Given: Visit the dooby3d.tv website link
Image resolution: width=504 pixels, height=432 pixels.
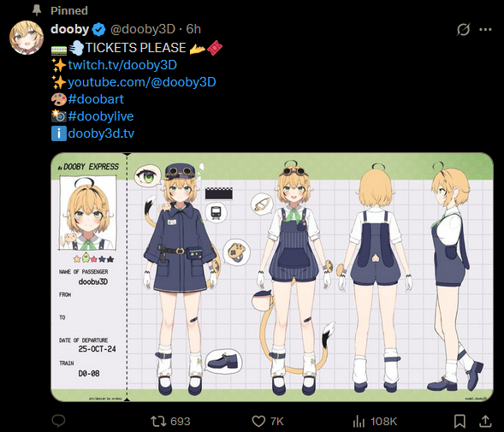Looking at the screenshot, I should click(101, 133).
